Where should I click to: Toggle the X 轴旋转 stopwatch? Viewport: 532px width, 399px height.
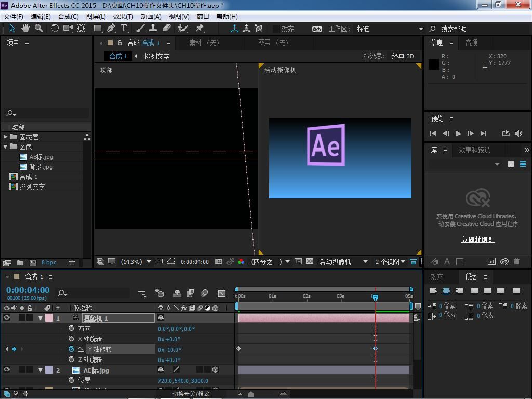(x=71, y=339)
